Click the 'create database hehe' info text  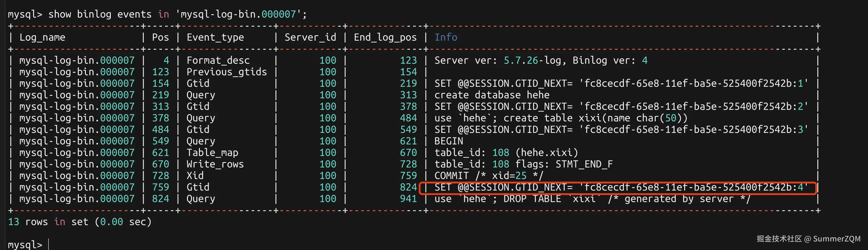click(x=492, y=95)
